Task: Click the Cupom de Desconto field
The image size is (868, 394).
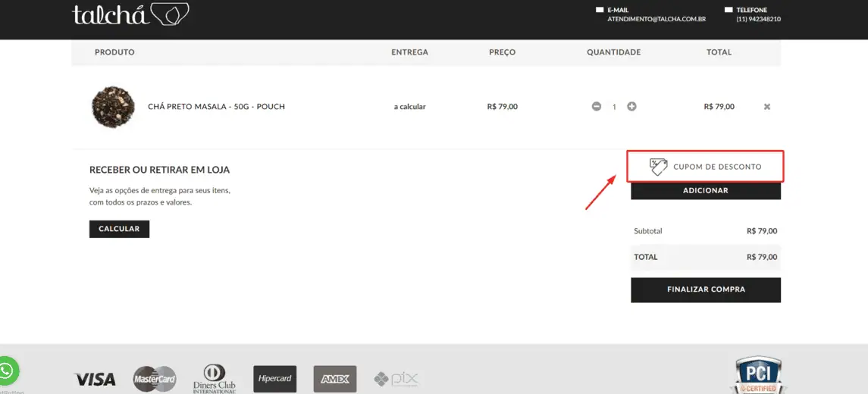Action: tap(716, 167)
